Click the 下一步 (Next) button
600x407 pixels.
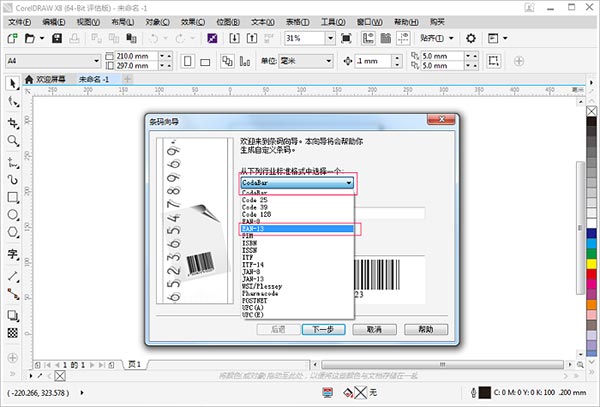(x=323, y=328)
